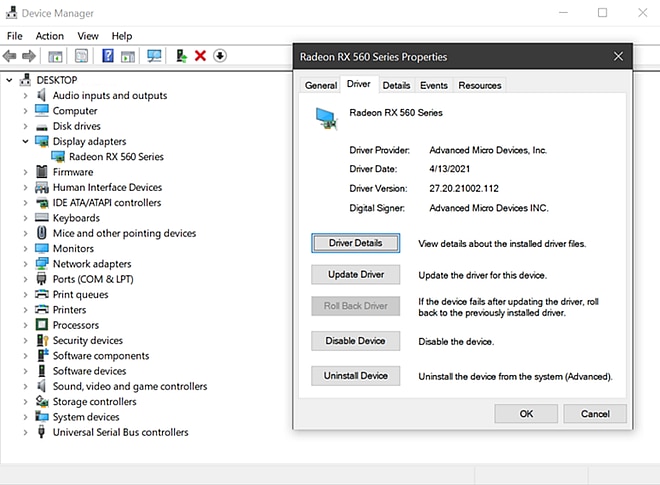Click the Update Driver button
The image size is (660, 485).
356,274
